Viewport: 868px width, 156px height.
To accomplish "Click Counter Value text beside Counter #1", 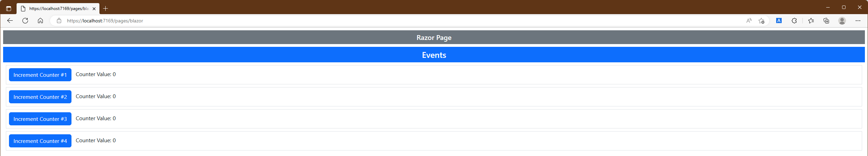I will [96, 74].
